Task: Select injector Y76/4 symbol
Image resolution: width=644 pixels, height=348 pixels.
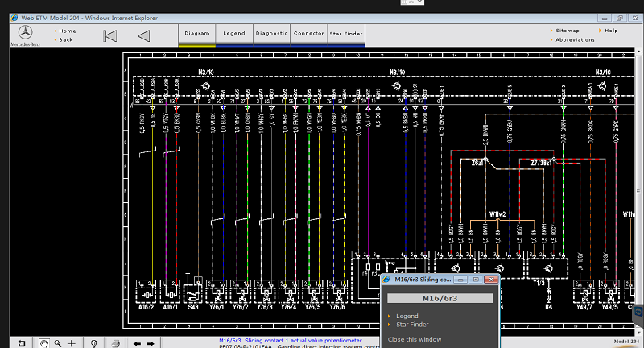Action: click(289, 292)
